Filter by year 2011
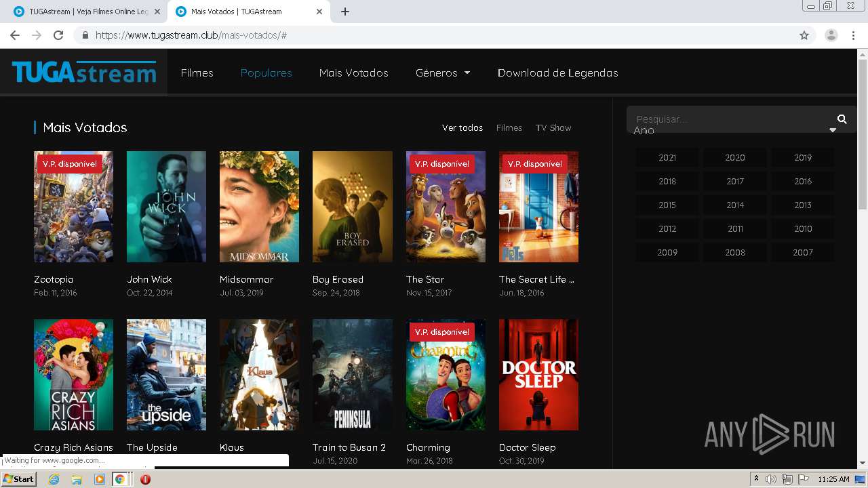Image resolution: width=868 pixels, height=488 pixels. (735, 228)
